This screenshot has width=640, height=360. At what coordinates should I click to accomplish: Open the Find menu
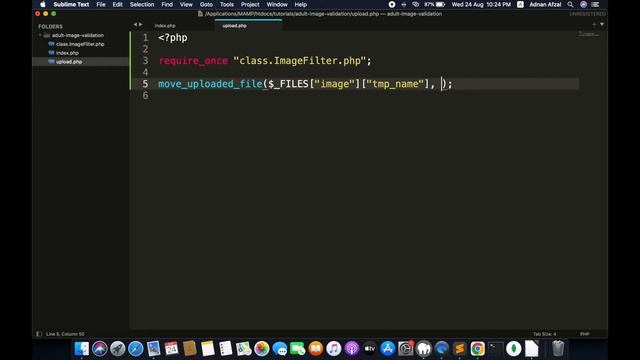pyautogui.click(x=167, y=4)
